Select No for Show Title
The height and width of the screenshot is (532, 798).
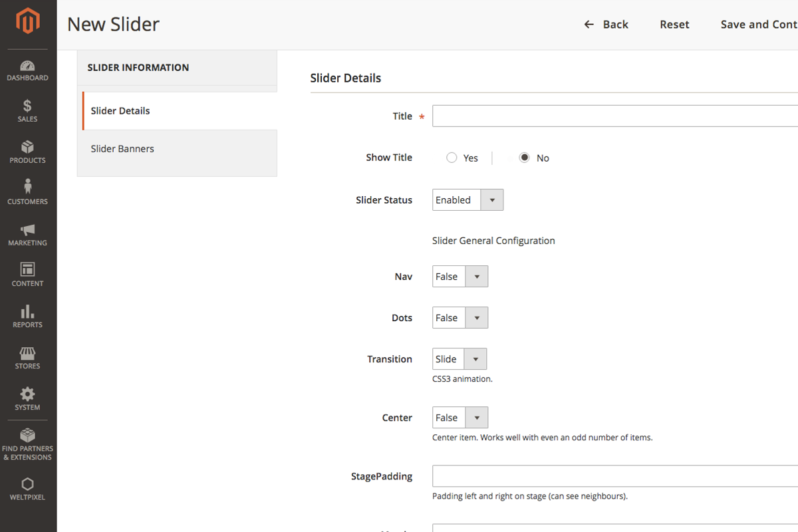coord(525,158)
